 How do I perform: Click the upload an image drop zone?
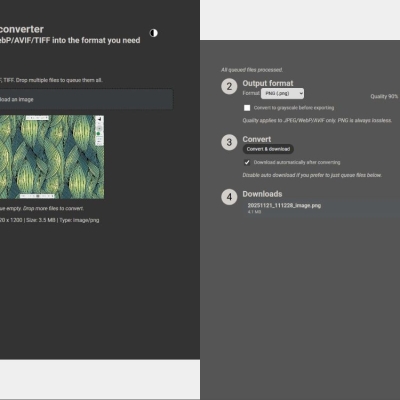pyautogui.click(x=86, y=99)
